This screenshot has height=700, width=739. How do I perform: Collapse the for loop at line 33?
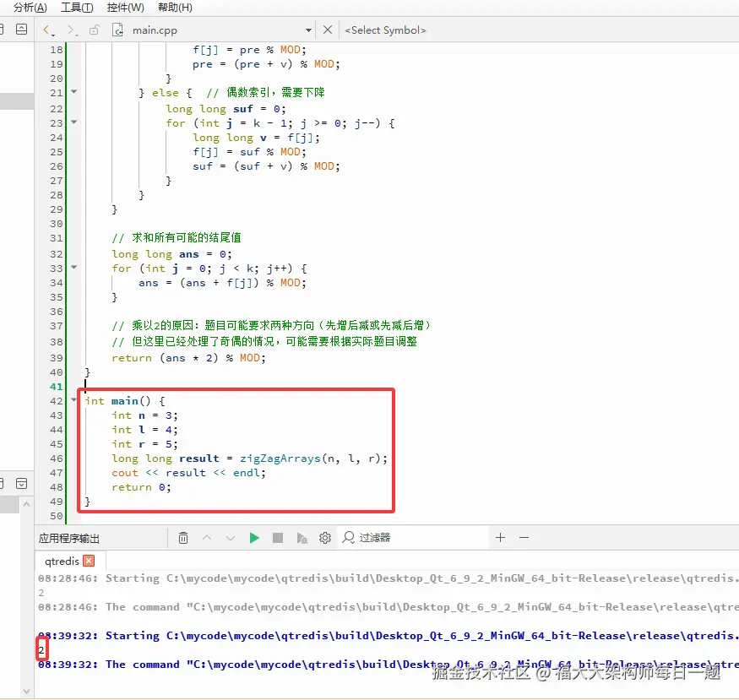(74, 267)
